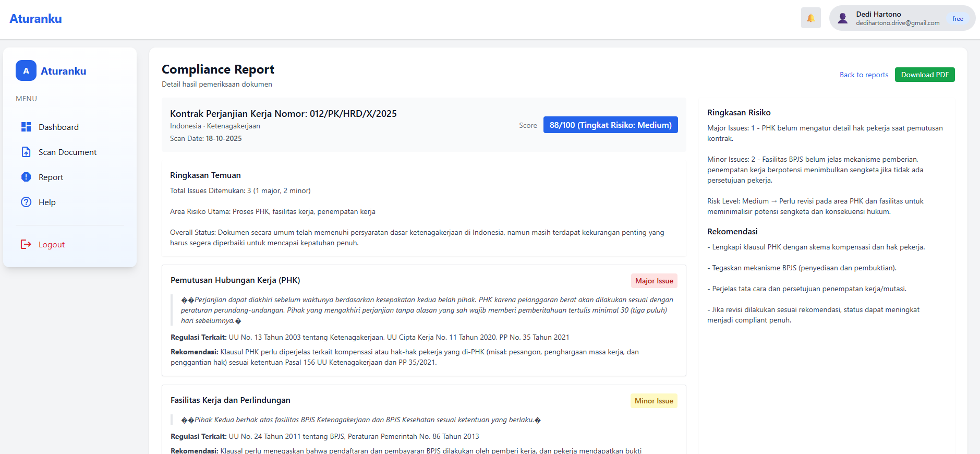Image resolution: width=980 pixels, height=454 pixels.
Task: Open the Dedi Hartono account profile
Action: click(897, 18)
